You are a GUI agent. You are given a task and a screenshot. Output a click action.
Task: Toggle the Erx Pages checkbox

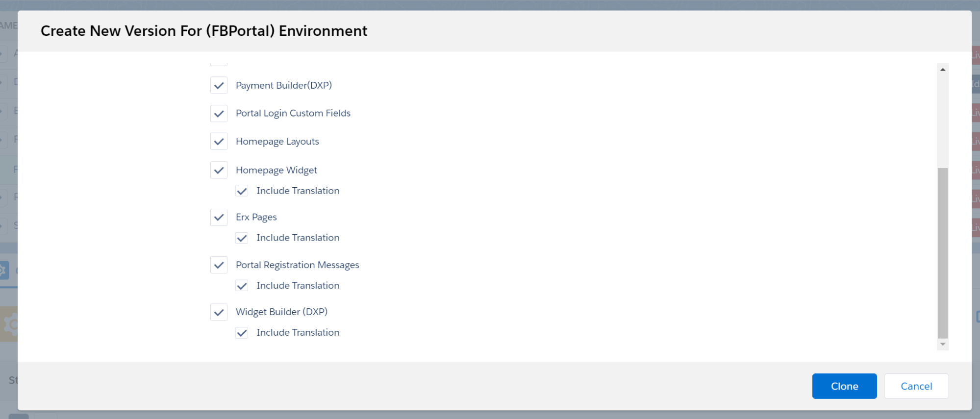[219, 217]
